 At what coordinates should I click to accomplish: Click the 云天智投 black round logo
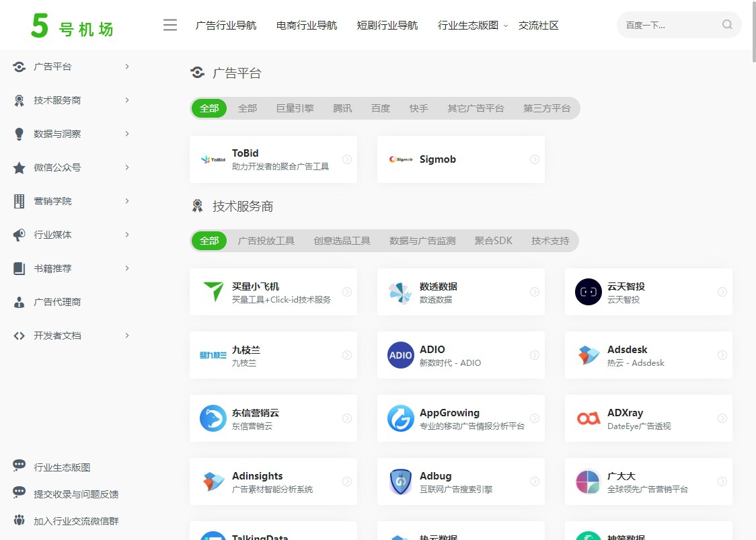click(x=589, y=292)
